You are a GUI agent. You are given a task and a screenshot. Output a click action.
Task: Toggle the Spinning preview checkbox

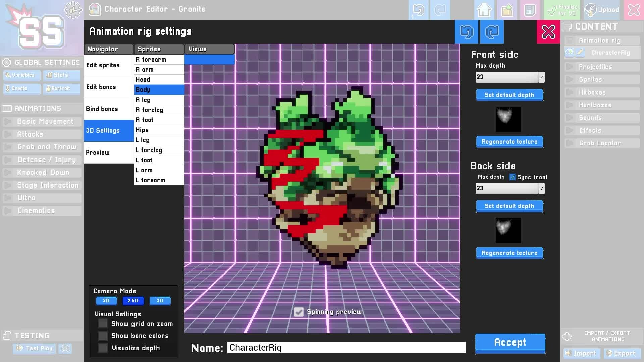[x=299, y=312]
